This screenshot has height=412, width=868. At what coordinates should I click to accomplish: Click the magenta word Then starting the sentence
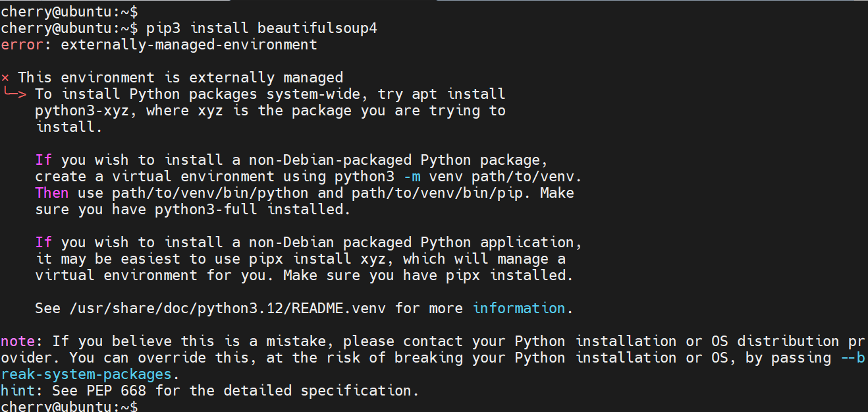point(51,192)
